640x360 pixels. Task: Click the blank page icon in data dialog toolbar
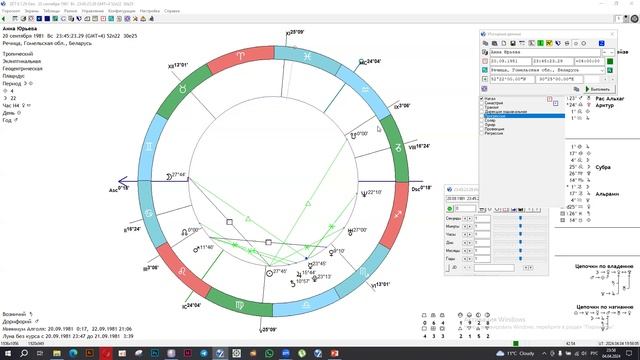click(504, 43)
